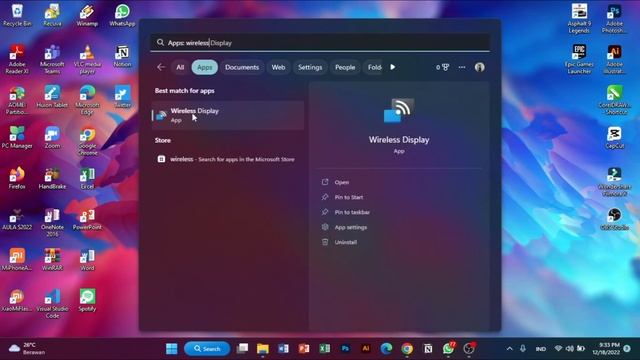Pin Wireless Display to taskbar

click(352, 212)
